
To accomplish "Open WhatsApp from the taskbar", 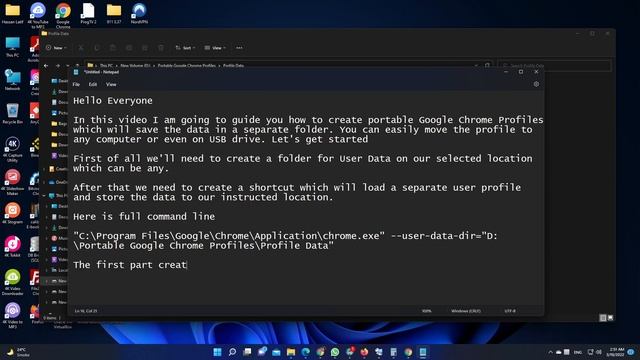I will [x=335, y=352].
